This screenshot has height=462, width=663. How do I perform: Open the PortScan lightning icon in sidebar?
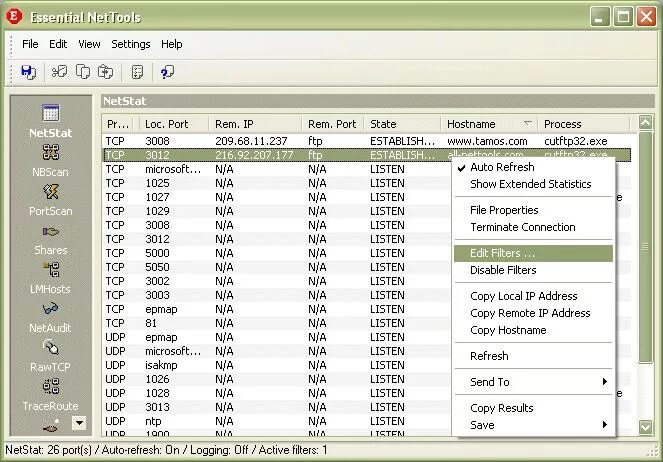coord(50,191)
